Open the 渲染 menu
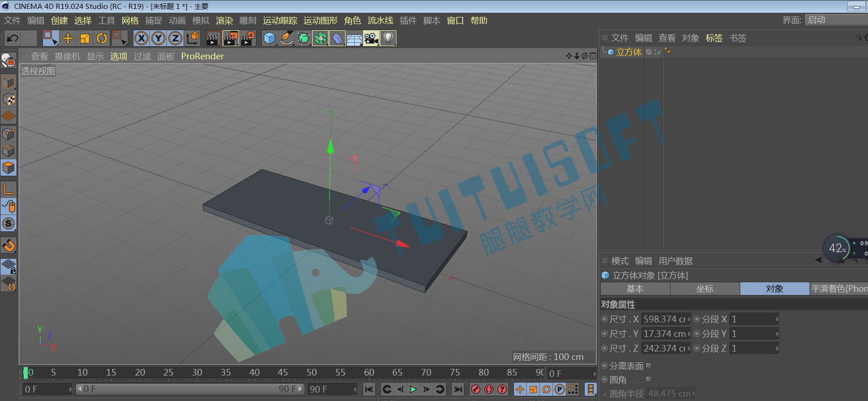The image size is (868, 401). (224, 20)
